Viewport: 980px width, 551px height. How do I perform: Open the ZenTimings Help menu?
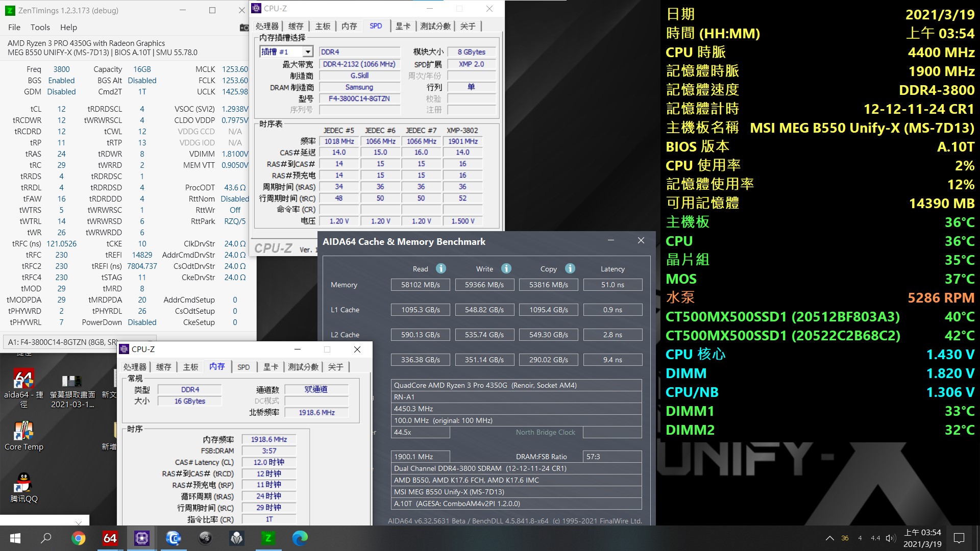point(68,27)
